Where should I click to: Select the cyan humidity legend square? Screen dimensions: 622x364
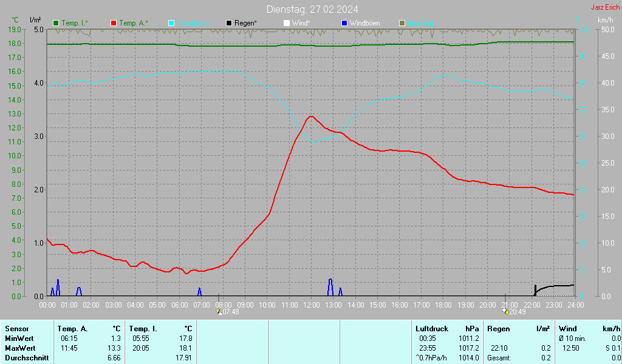171,23
